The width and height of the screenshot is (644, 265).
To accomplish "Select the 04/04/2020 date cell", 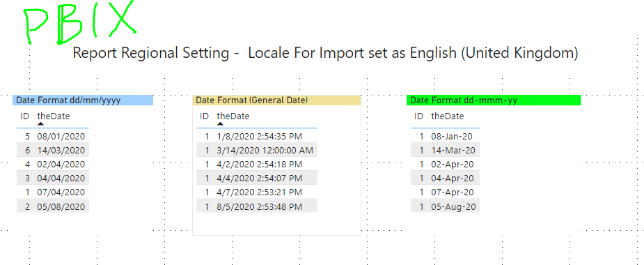I will (61, 178).
